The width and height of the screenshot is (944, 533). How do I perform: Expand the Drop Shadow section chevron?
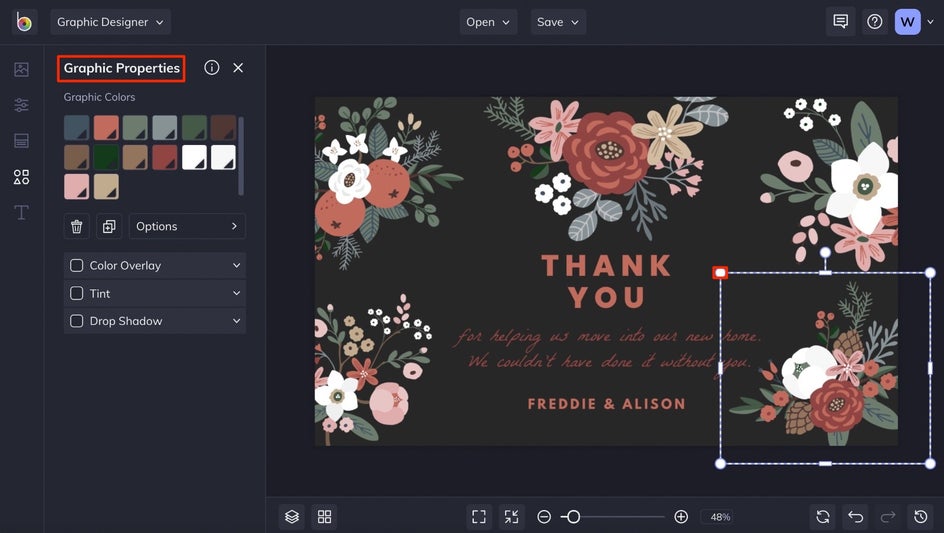[x=236, y=322]
